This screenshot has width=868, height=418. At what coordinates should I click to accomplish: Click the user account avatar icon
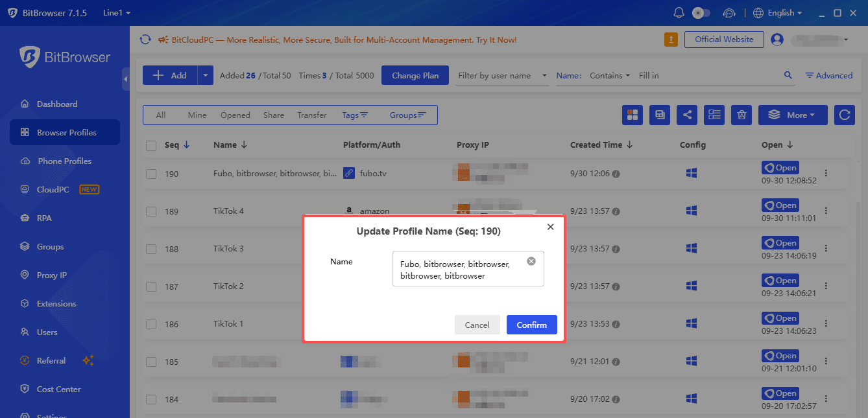coord(777,40)
